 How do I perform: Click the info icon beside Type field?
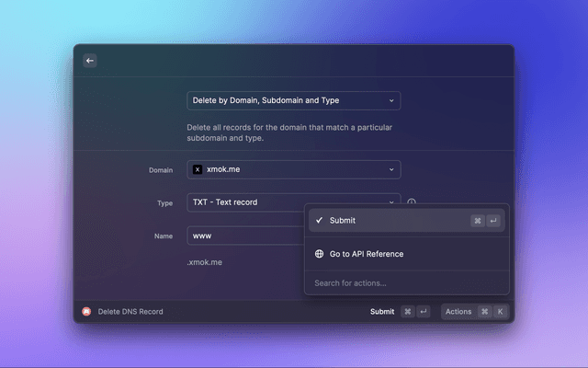(412, 202)
